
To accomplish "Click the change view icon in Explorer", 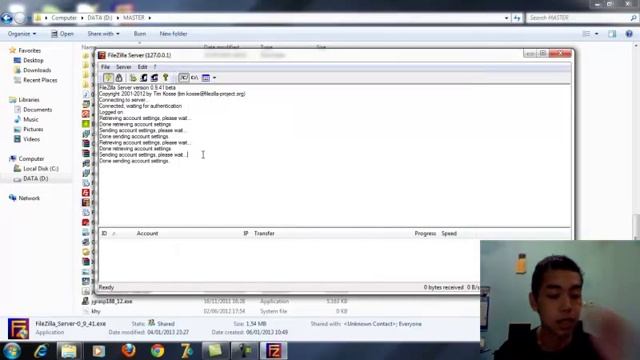I will 586,34.
